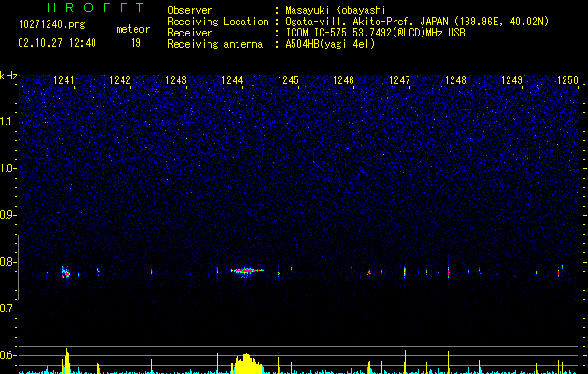
Task: Click the meteor label
Action: [x=133, y=29]
